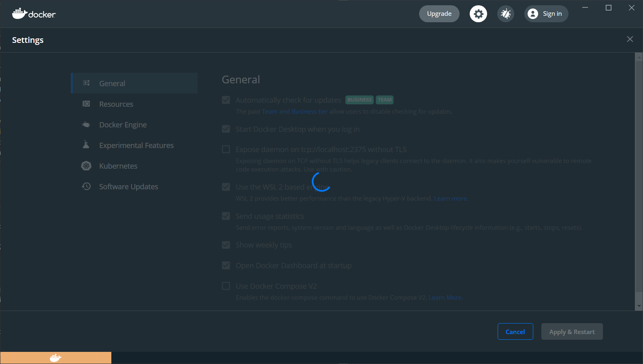Toggle Send usage statistics checkbox
Viewport: 643px width, 364px height.
(x=226, y=216)
